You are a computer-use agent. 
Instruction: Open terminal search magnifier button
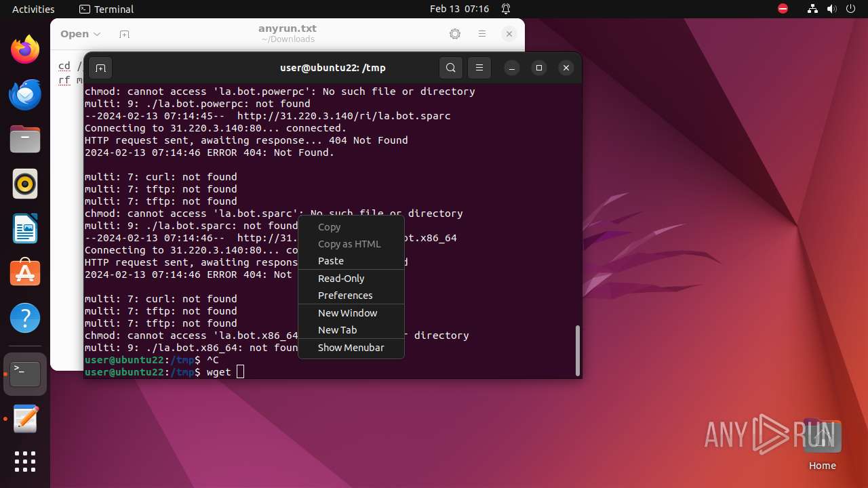[x=451, y=68]
